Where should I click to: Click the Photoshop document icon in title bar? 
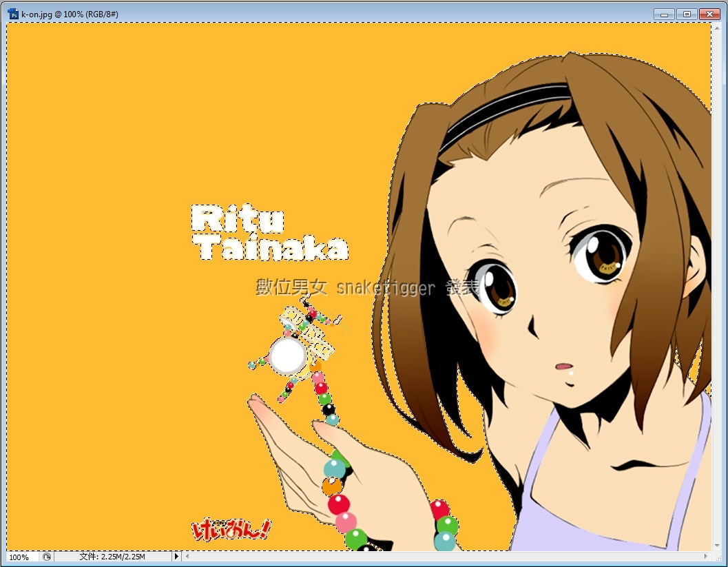pyautogui.click(x=14, y=14)
